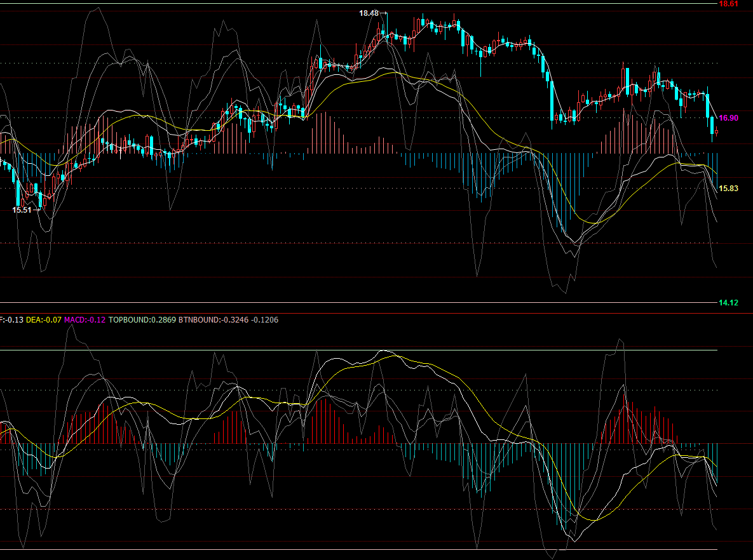Select the last candlestick on the price chart
This screenshot has width=753, height=560.
pos(716,132)
